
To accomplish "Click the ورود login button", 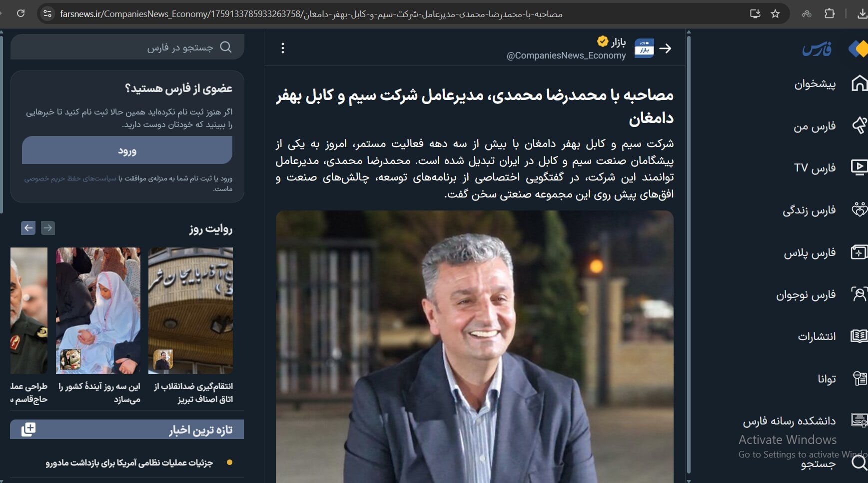I will 127,150.
